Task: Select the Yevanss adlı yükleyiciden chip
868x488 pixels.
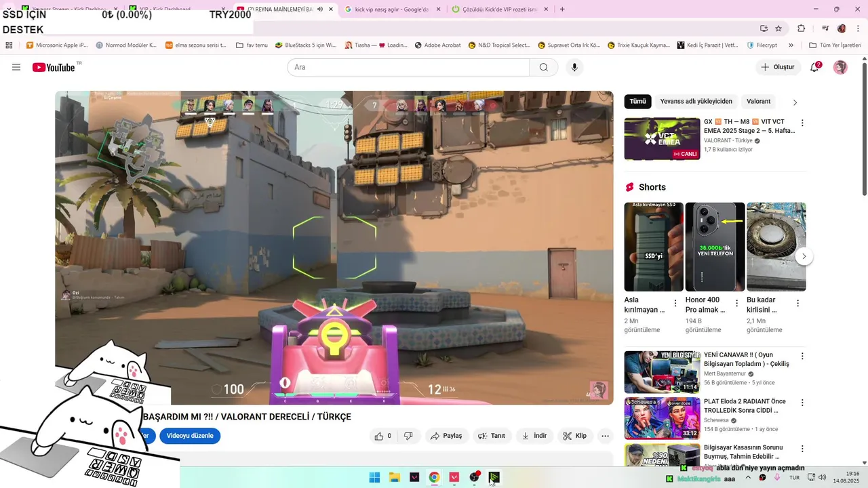Action: tap(696, 102)
